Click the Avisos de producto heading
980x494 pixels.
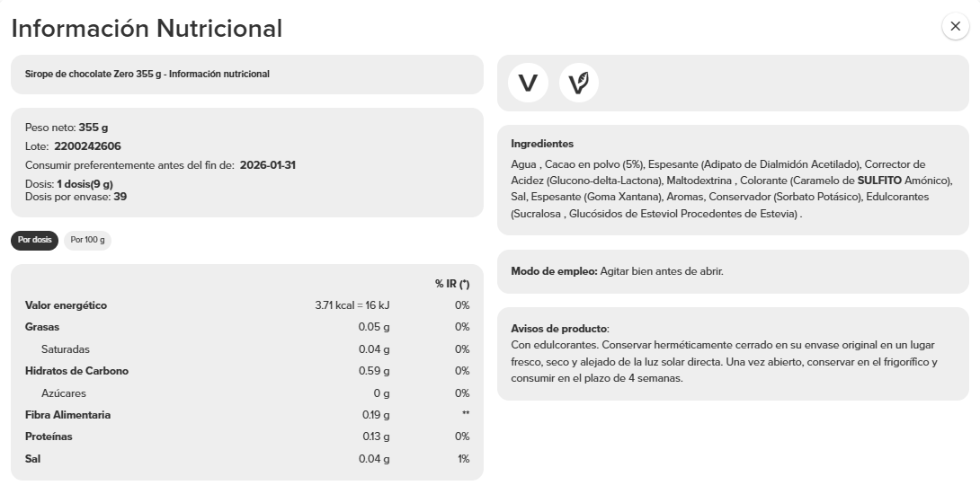coord(559,329)
